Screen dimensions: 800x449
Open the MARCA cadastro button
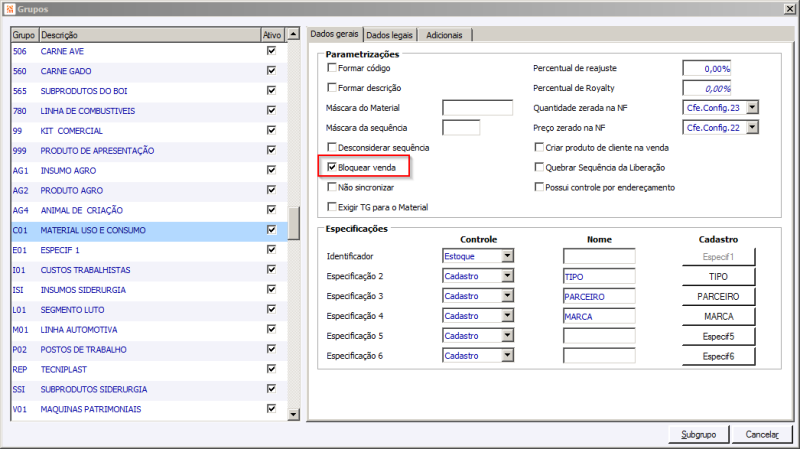pos(718,316)
